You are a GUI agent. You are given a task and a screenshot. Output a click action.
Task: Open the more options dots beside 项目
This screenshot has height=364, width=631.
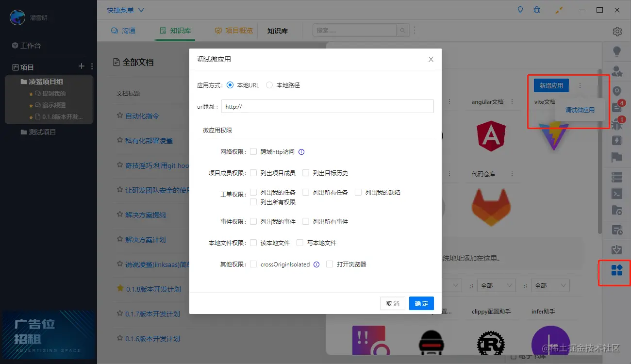92,66
